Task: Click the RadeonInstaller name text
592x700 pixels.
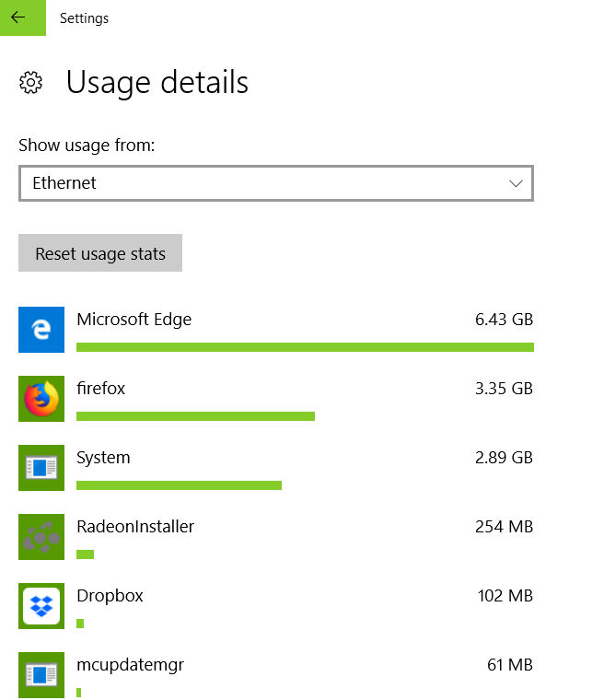Action: (135, 527)
